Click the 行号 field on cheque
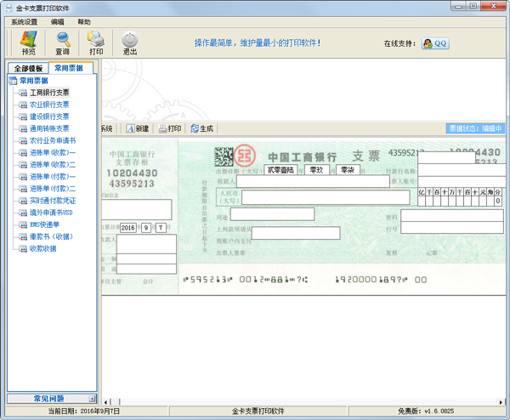Viewport: 510px width, 420px height. pyautogui.click(x=452, y=228)
